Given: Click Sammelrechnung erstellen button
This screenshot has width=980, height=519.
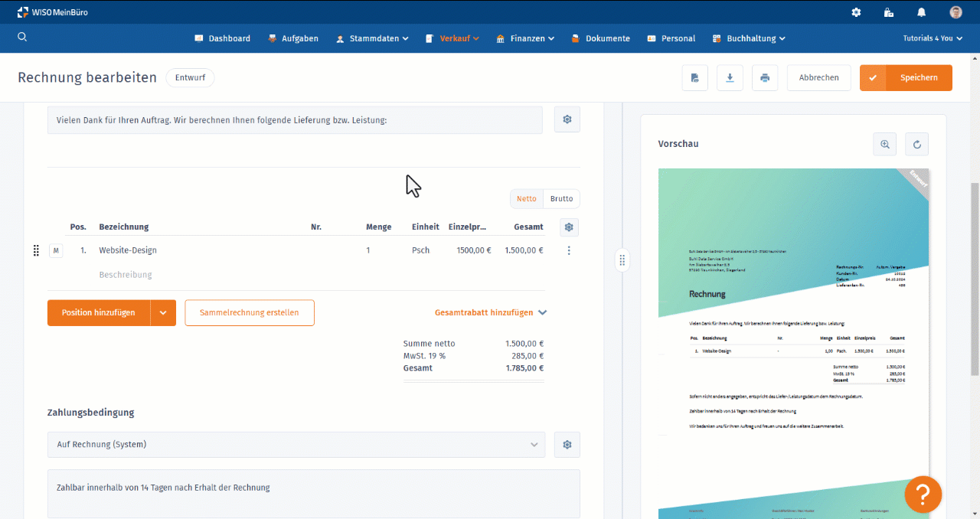Looking at the screenshot, I should [x=250, y=313].
